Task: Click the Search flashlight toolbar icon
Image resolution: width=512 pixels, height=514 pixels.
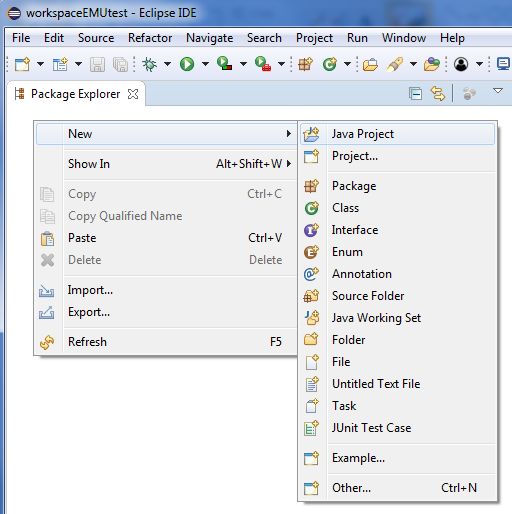Action: coord(395,64)
